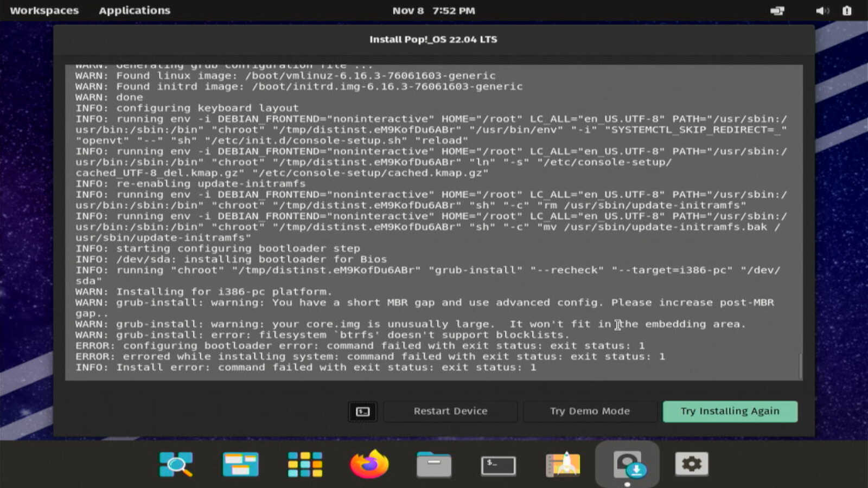This screenshot has height=488, width=868.
Task: Click the 'btrfs doesn't support blocklists' error line
Action: (322, 335)
